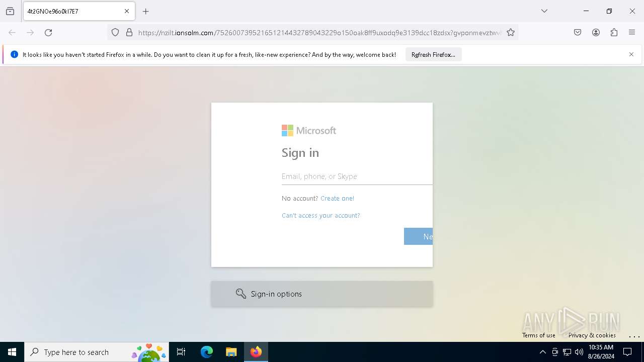644x362 pixels.
Task: Dismiss the Firefox notification bar
Action: tap(631, 54)
